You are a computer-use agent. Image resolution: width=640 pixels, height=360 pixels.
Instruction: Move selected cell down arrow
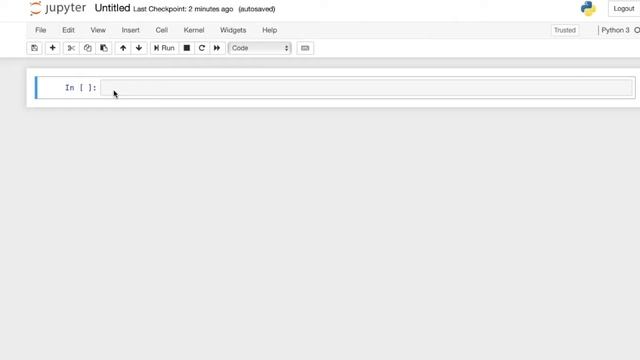click(139, 48)
